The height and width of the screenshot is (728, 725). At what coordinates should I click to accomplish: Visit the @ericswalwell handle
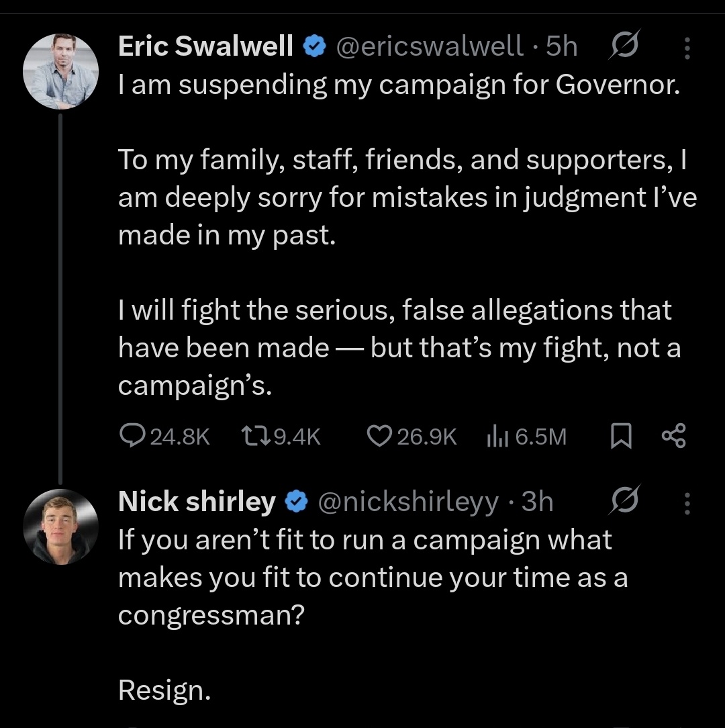[430, 46]
